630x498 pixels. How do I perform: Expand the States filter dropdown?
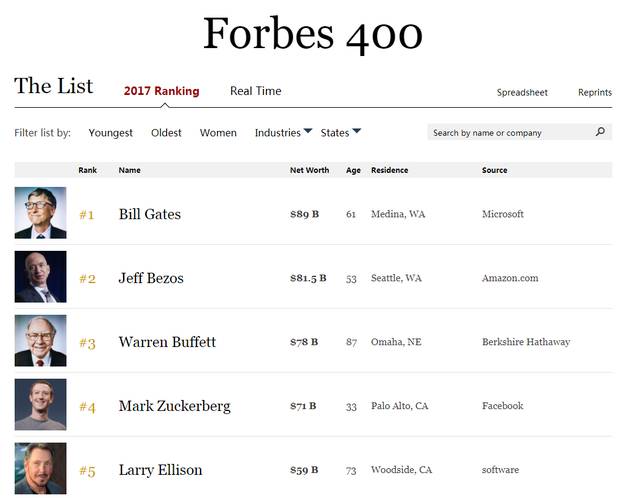(340, 133)
